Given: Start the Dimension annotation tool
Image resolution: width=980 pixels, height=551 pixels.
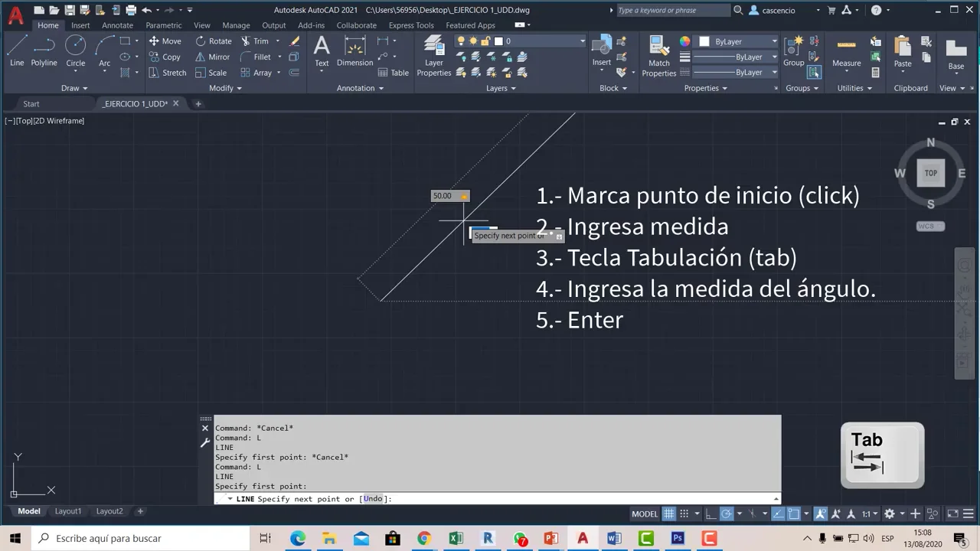Looking at the screenshot, I should coord(354,51).
